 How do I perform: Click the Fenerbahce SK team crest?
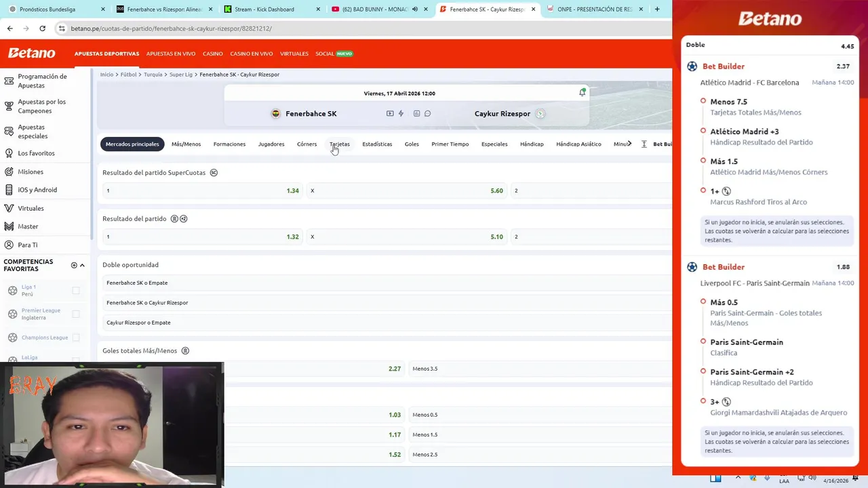point(275,114)
